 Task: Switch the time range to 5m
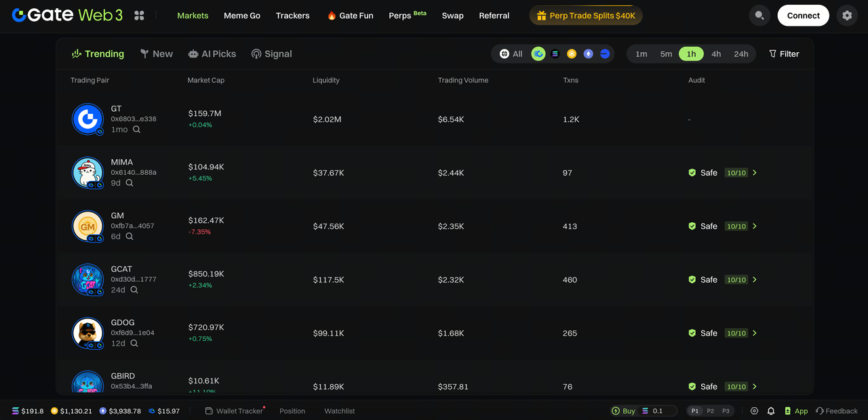click(x=666, y=54)
